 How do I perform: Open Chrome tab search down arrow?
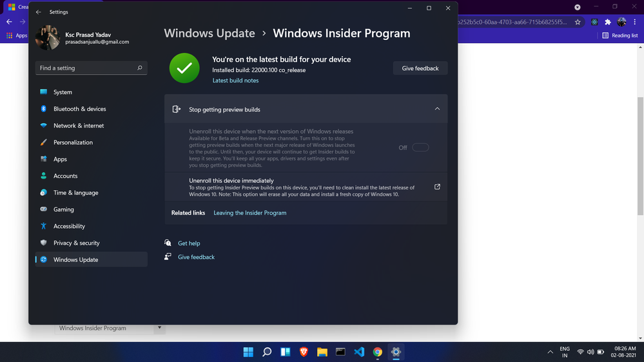(578, 7)
